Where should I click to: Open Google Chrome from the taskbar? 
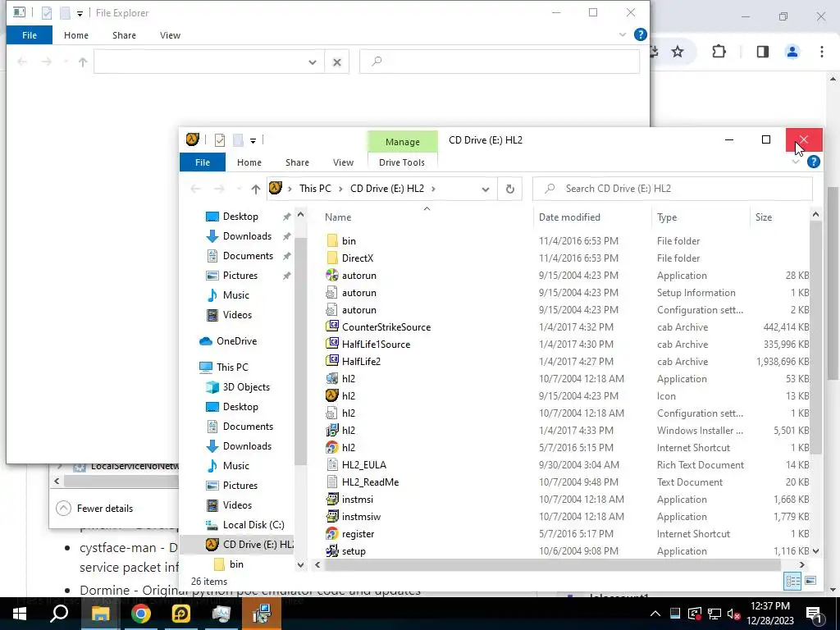[140, 614]
